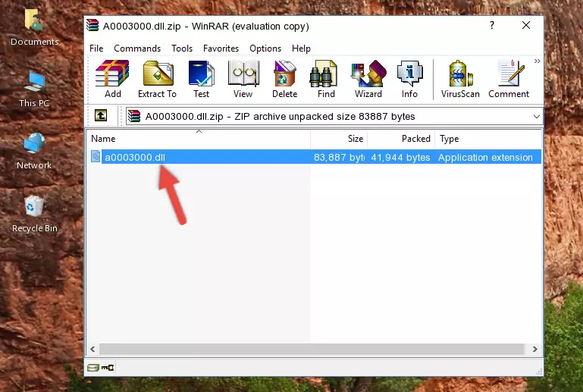This screenshot has width=583, height=392.
Task: Click the 41,944 bytes packed value
Action: tap(400, 157)
